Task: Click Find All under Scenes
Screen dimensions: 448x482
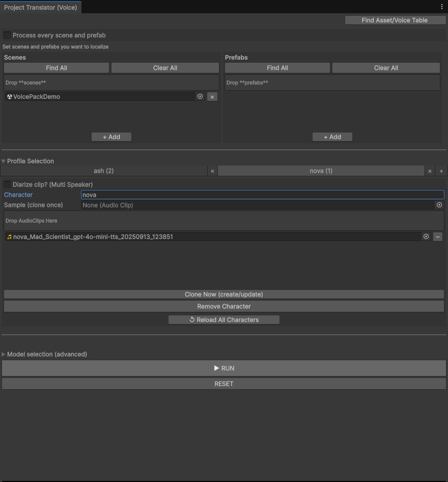Action: (x=56, y=67)
